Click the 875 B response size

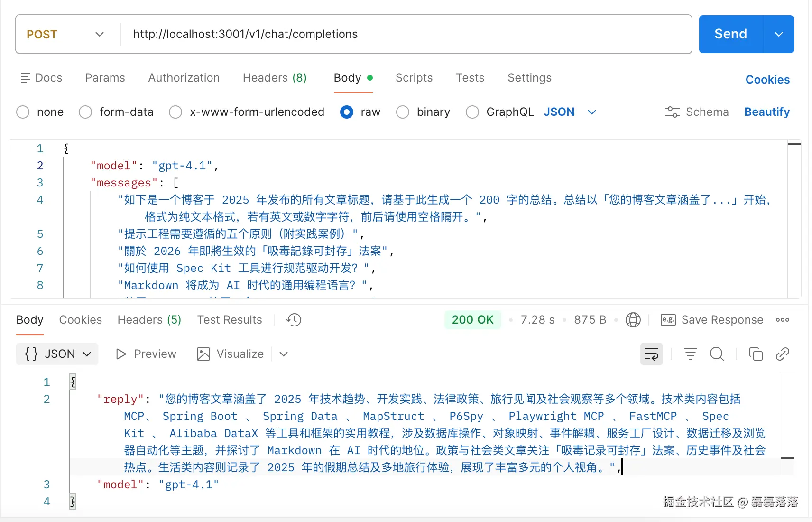tap(590, 320)
